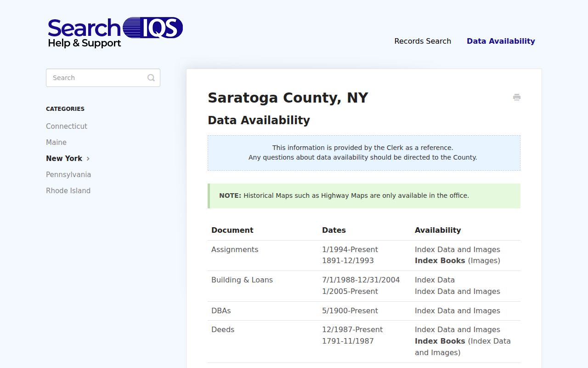
Task: Click the Deeds row label
Action: pyautogui.click(x=223, y=329)
